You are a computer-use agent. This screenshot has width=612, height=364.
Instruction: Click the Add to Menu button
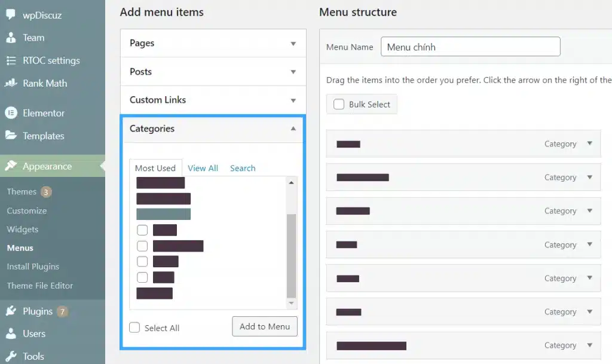point(265,326)
